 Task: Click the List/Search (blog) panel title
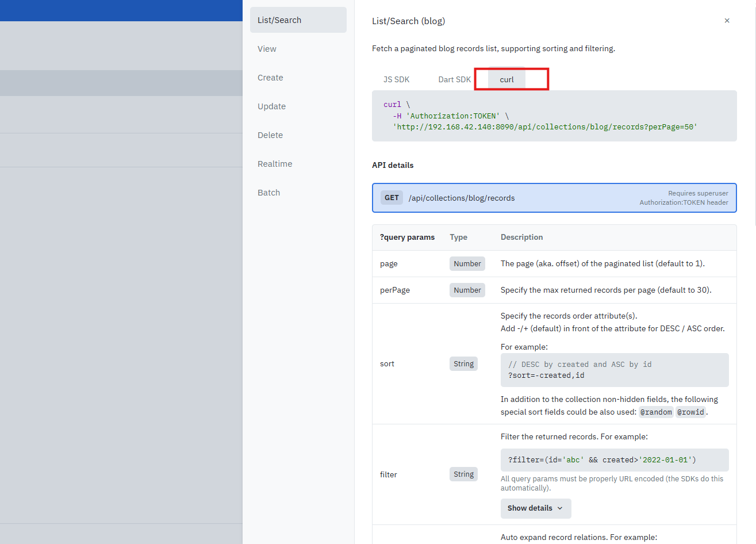[408, 21]
